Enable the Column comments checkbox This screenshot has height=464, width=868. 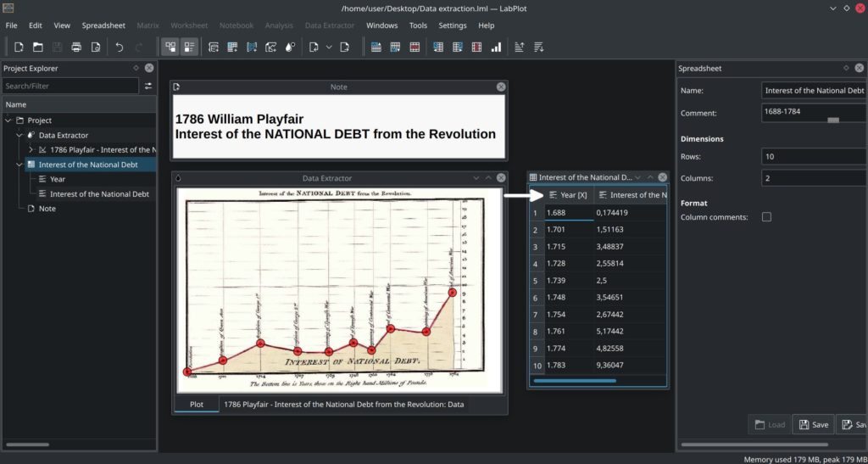point(766,217)
